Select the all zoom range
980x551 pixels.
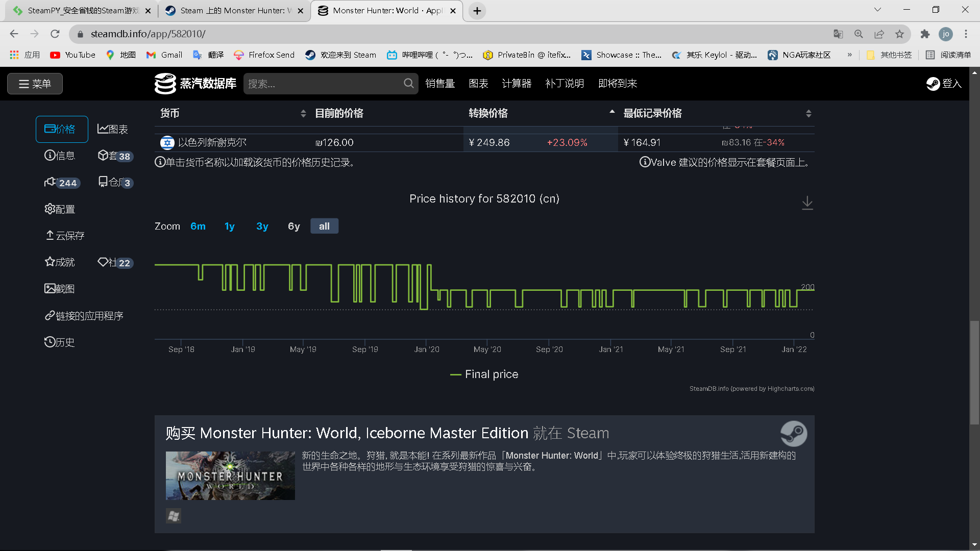pos(324,227)
